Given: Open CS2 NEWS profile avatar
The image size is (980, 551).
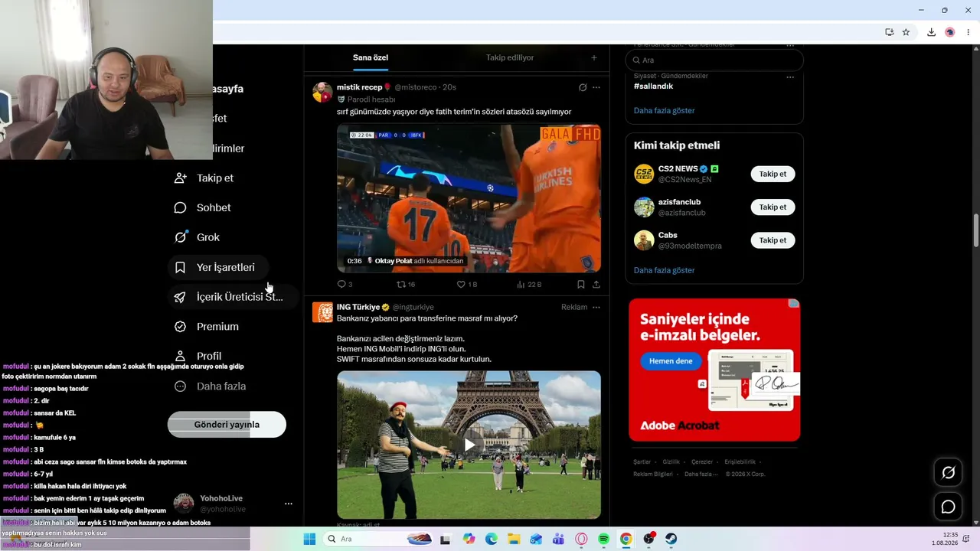Looking at the screenshot, I should (644, 174).
